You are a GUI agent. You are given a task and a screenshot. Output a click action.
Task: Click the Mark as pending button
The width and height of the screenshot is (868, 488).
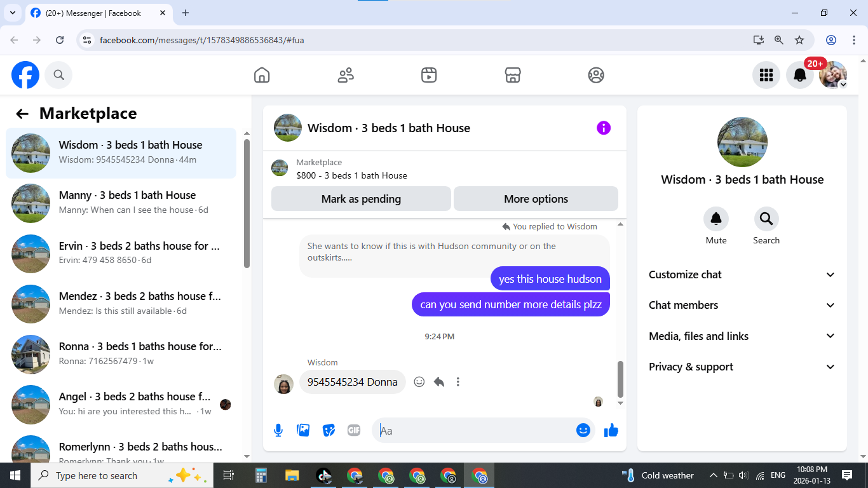coord(361,199)
